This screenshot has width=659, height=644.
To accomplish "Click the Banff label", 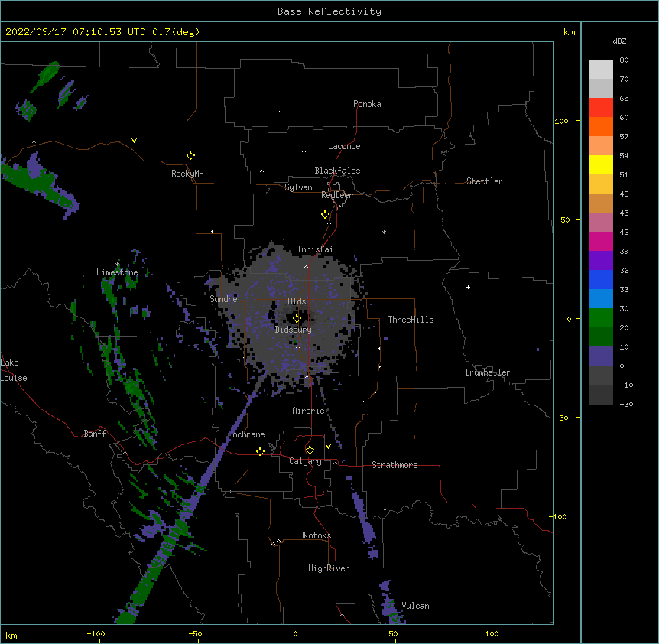I will pos(95,434).
